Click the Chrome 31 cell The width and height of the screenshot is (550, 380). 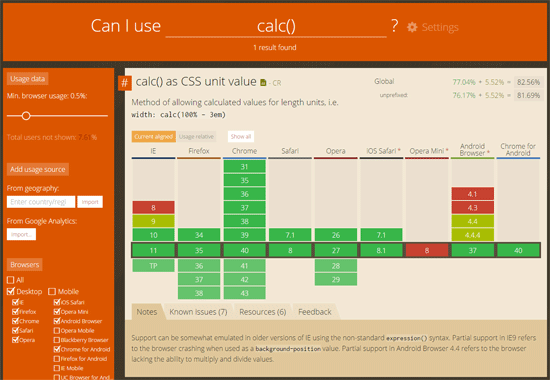[x=244, y=167]
